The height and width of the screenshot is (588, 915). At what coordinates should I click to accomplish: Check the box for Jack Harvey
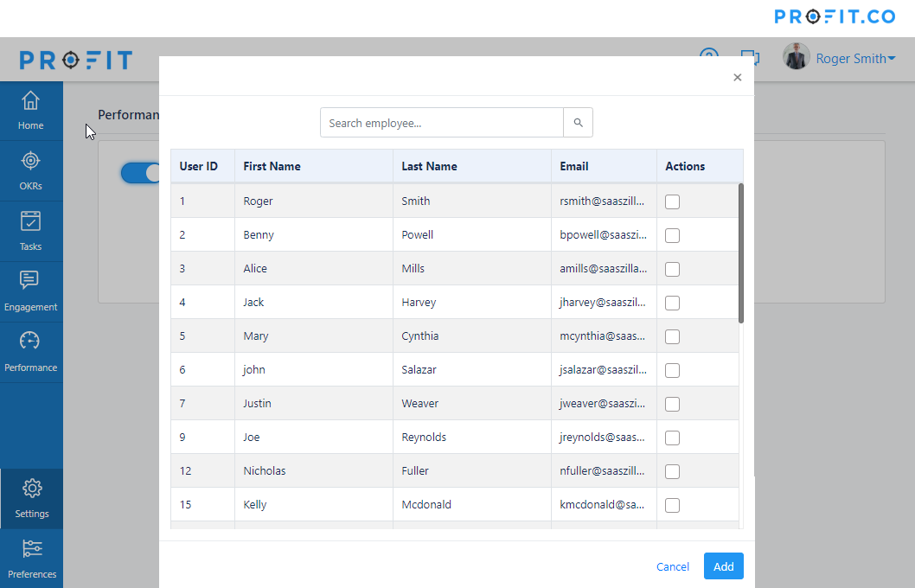click(x=672, y=304)
